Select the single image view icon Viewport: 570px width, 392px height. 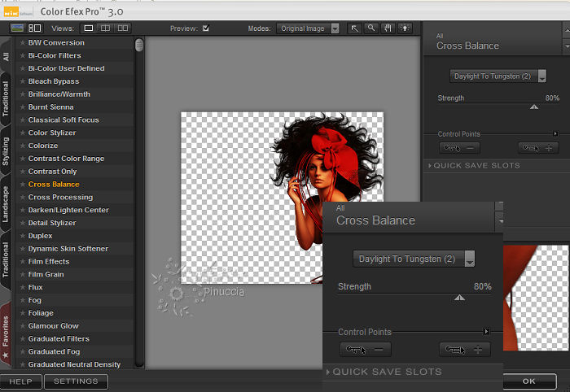(88, 28)
